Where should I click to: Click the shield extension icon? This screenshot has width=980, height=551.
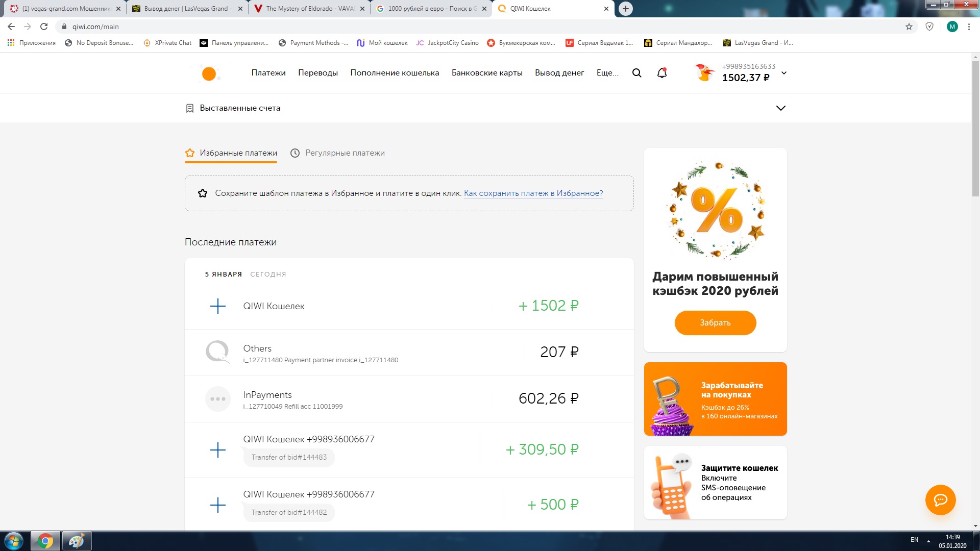[x=929, y=27]
